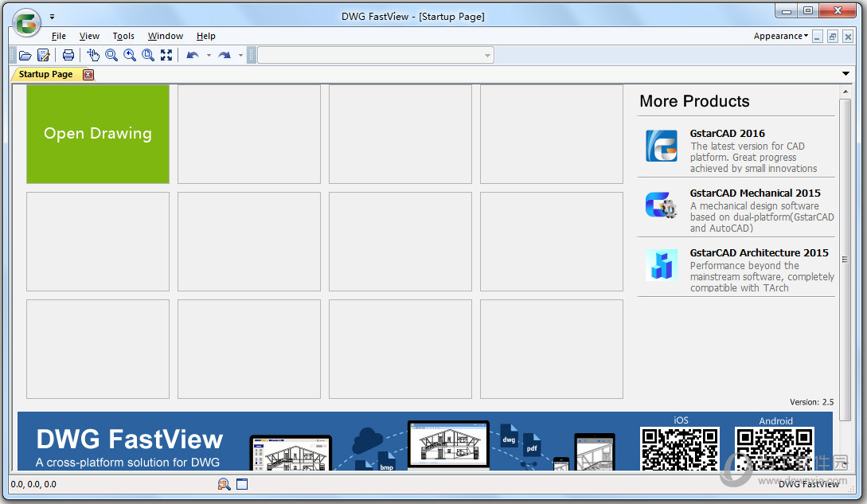This screenshot has width=867, height=504.
Task: Click the magnifier icon in the status bar
Action: pyautogui.click(x=224, y=484)
